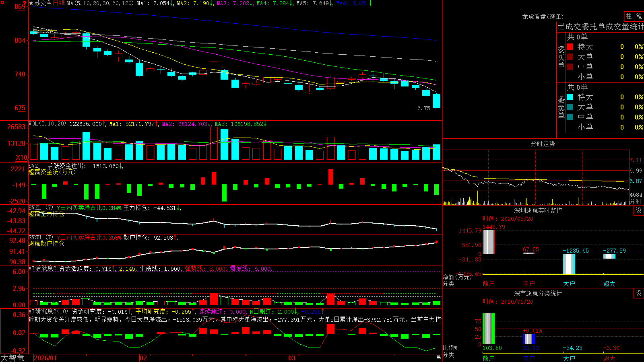The height and width of the screenshot is (362, 644).
Task: Click red 特大 buy order color swatch
Action: 570,47
